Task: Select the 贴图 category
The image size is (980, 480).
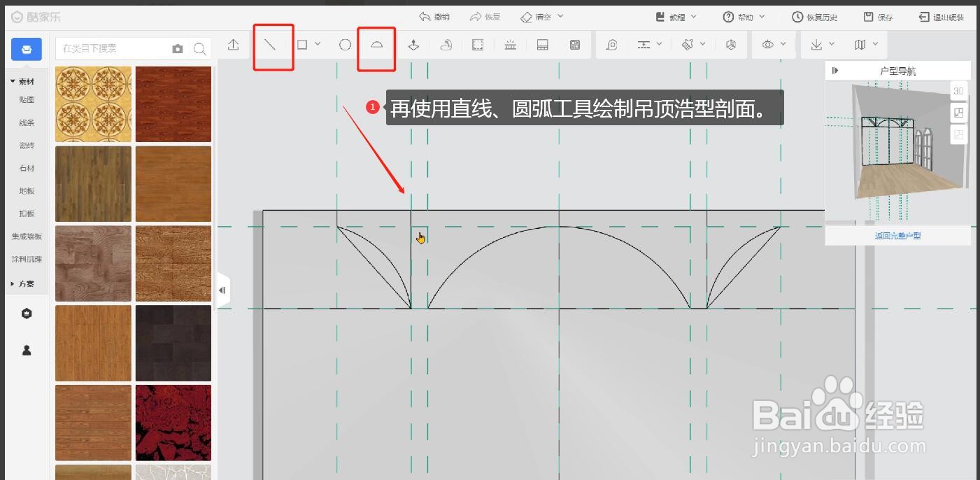Action: [x=27, y=100]
